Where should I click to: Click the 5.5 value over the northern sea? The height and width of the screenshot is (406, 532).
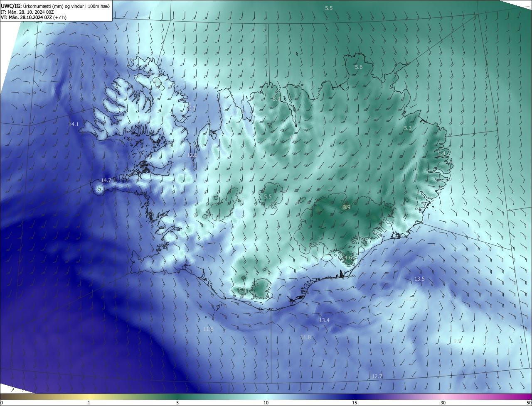click(329, 8)
